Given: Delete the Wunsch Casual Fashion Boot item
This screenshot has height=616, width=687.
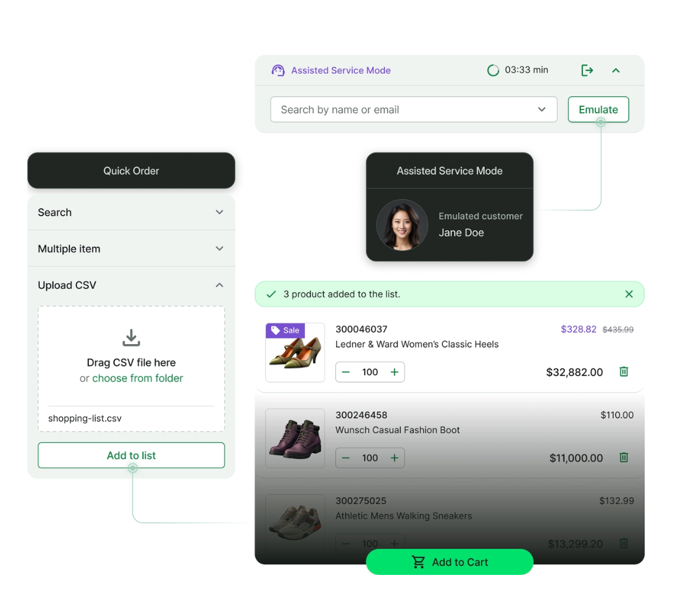Looking at the screenshot, I should [624, 457].
